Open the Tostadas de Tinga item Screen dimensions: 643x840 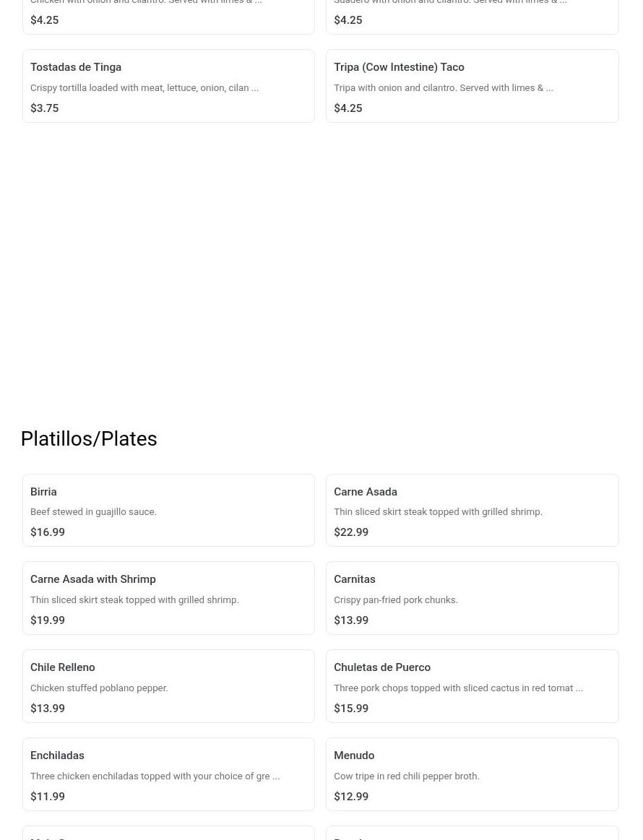pos(168,86)
